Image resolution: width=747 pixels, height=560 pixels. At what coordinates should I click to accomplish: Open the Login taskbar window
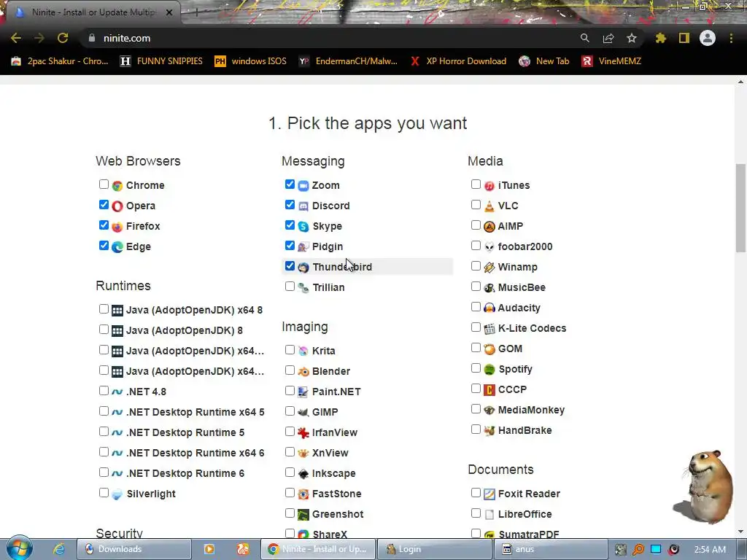pos(434,549)
